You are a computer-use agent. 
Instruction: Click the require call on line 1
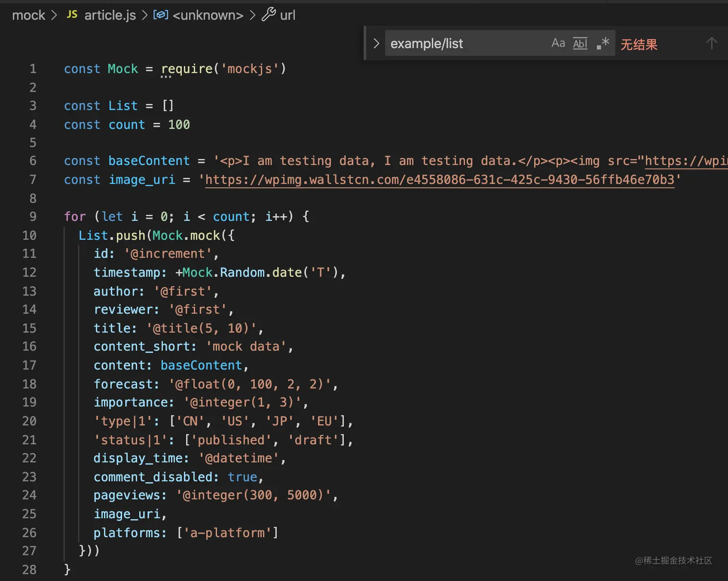click(x=186, y=69)
